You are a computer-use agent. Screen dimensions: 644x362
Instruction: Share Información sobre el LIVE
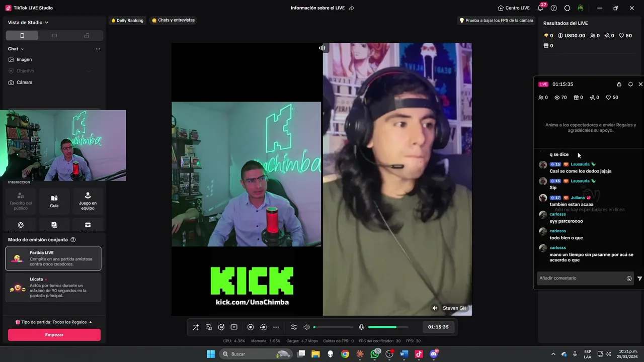352,8
